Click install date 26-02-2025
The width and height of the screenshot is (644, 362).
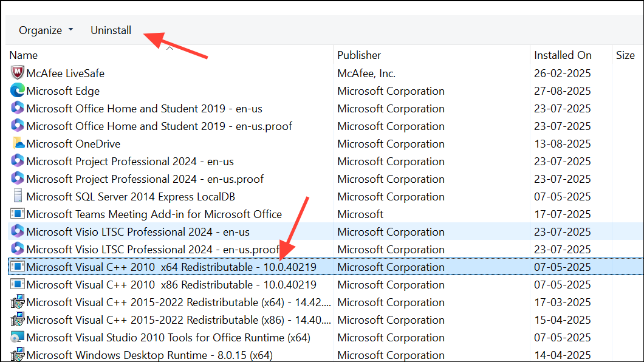coord(562,73)
